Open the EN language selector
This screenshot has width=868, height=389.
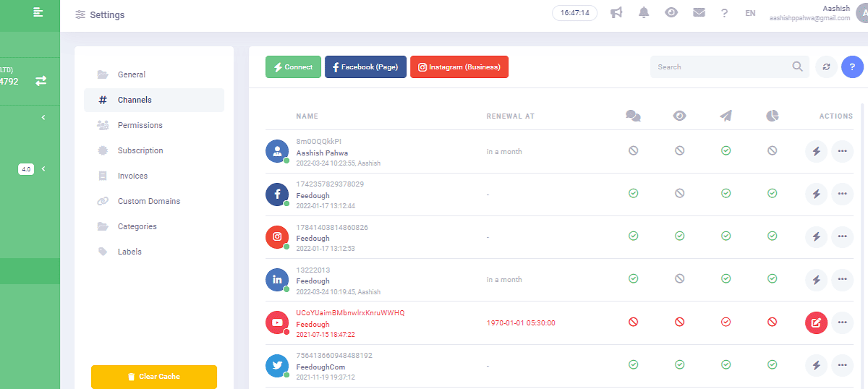[750, 13]
